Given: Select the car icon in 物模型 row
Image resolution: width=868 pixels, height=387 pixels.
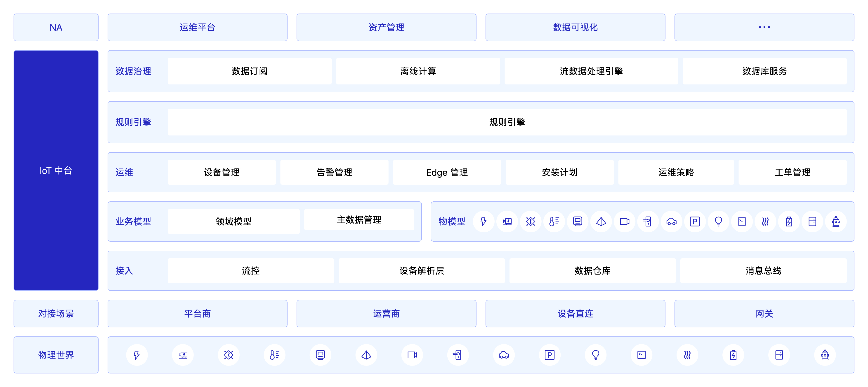Looking at the screenshot, I should click(x=672, y=221).
